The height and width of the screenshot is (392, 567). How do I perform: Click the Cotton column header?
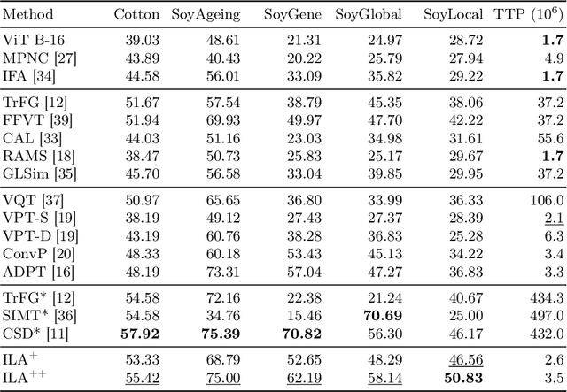pos(137,15)
